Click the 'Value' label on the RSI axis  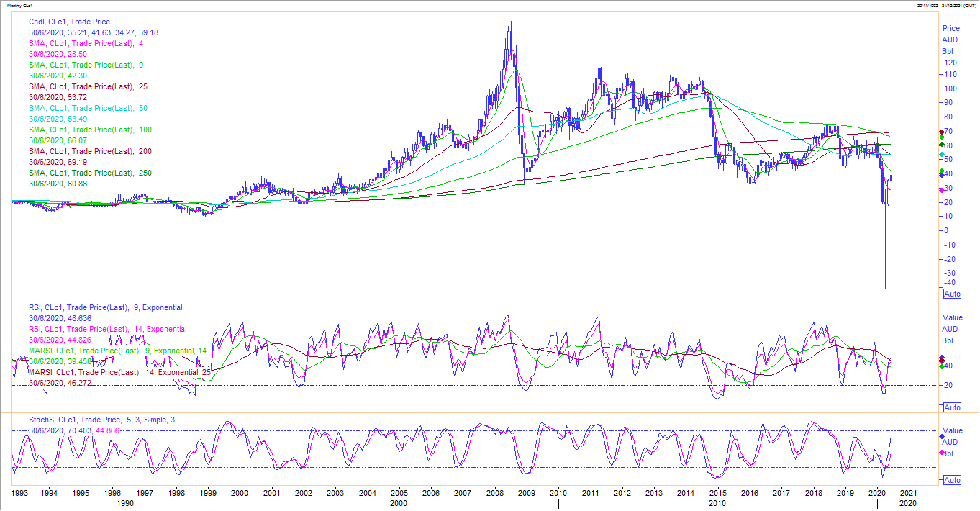point(952,317)
